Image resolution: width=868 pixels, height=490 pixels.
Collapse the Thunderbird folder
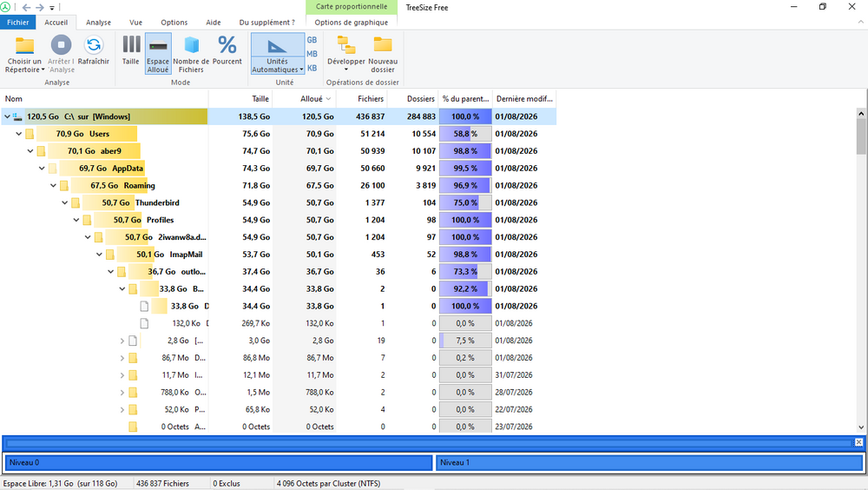[x=65, y=202]
